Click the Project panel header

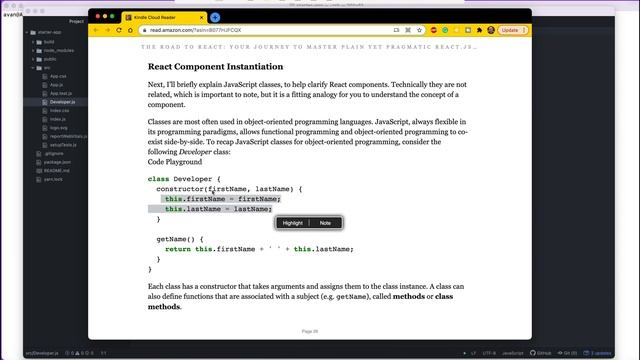click(x=76, y=21)
